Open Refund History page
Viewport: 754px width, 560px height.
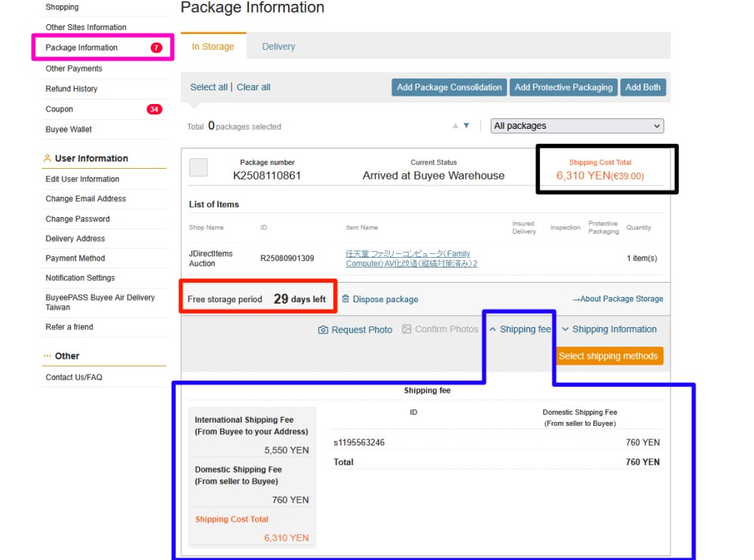(71, 89)
